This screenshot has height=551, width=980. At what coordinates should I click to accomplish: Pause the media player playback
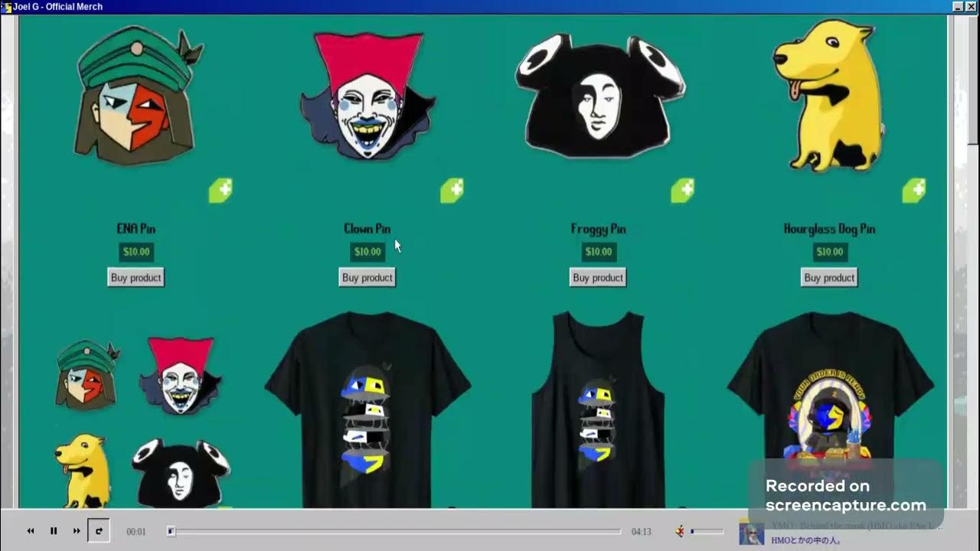pyautogui.click(x=54, y=531)
